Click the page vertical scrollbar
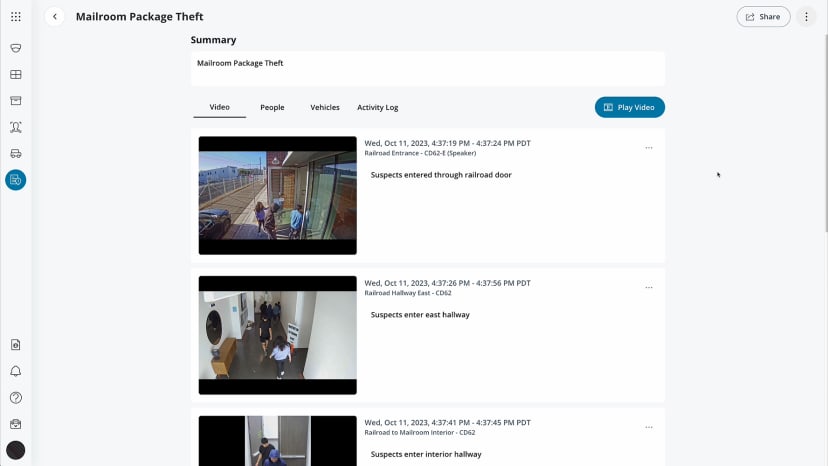Screen dimensions: 828x466 [x=825, y=132]
